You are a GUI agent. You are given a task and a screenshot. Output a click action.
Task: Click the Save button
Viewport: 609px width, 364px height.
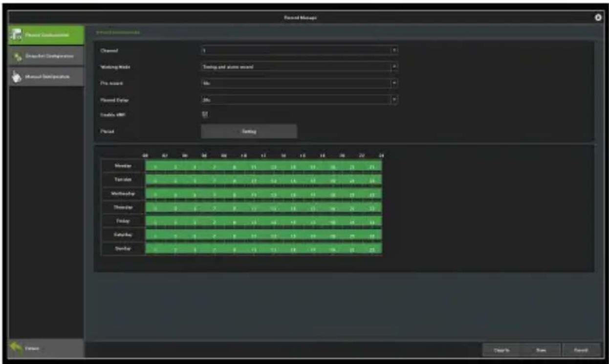541,350
